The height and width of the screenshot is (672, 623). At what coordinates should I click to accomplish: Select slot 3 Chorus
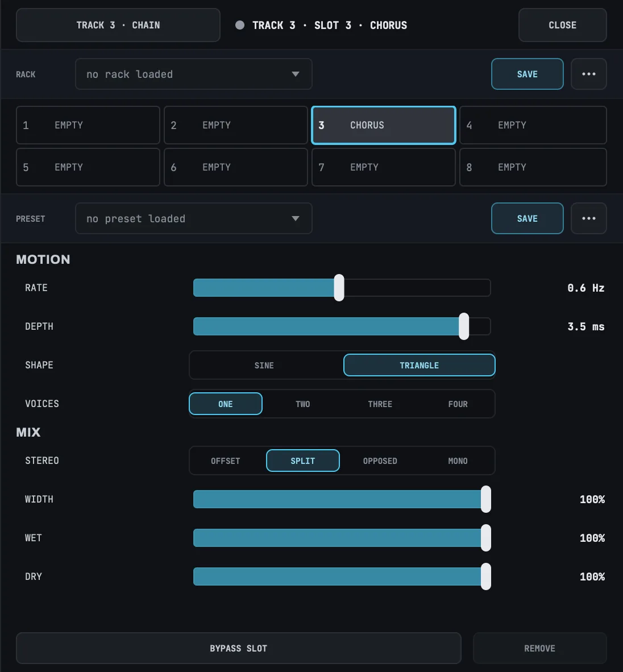[x=384, y=125]
